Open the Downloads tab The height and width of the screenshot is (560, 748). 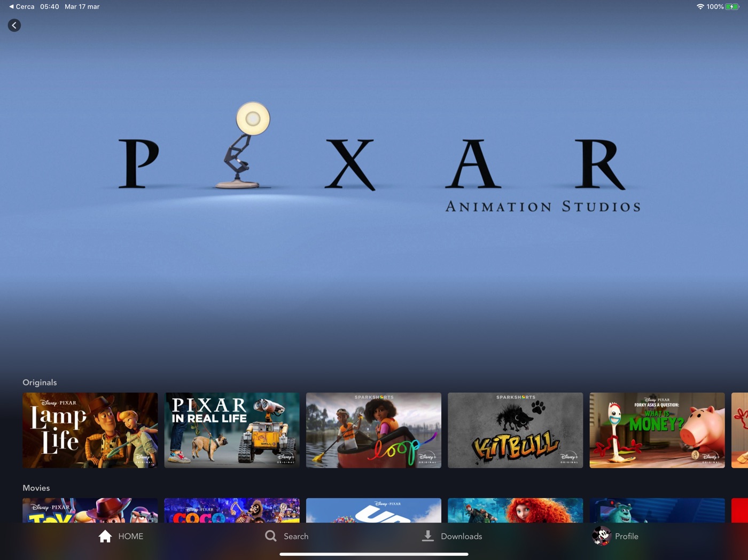[x=452, y=536]
